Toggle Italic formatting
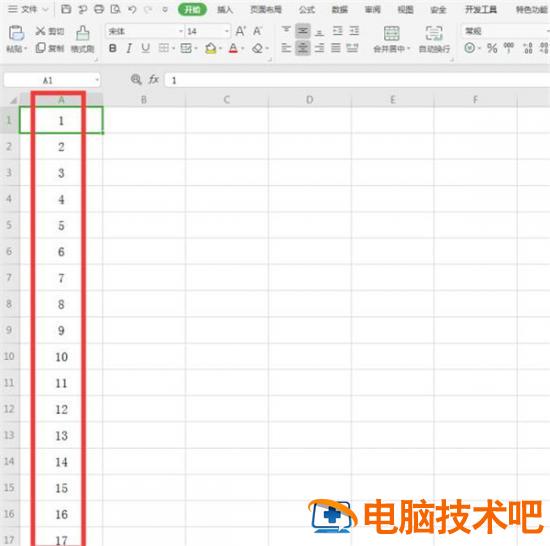Viewport: 550px width, 546px height. click(x=129, y=48)
